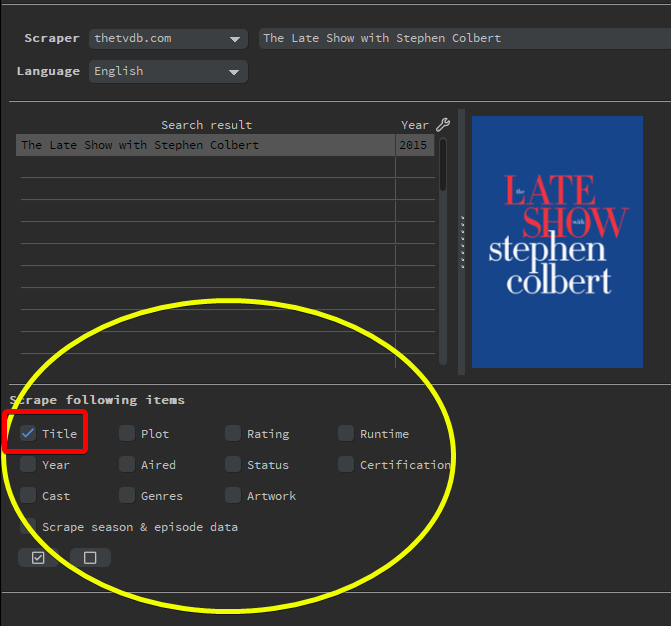
Task: Enable the Genres checkbox
Action: click(x=127, y=495)
